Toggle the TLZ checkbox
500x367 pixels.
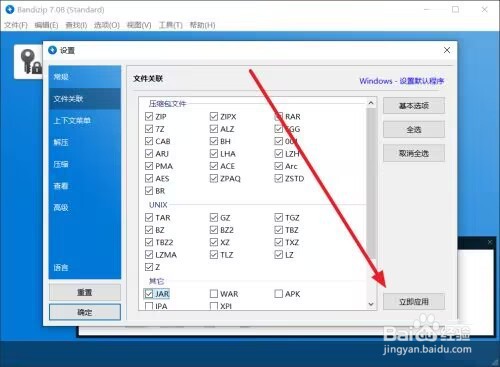pyautogui.click(x=214, y=255)
